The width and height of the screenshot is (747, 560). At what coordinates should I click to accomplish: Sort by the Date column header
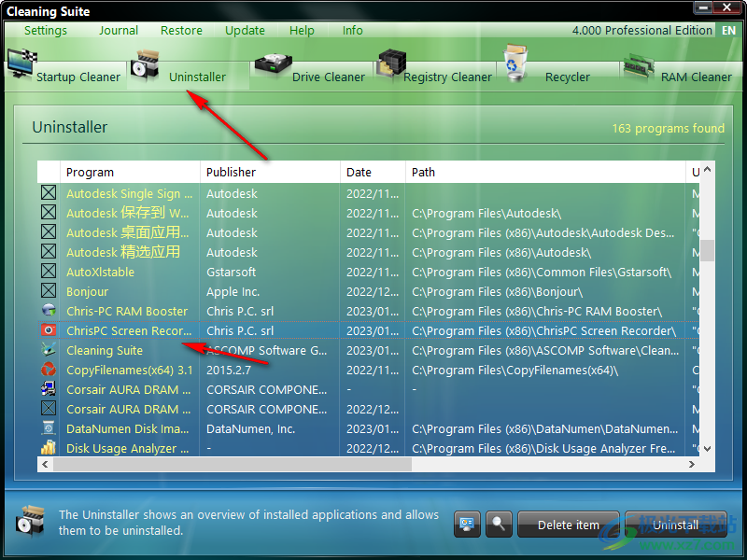373,172
